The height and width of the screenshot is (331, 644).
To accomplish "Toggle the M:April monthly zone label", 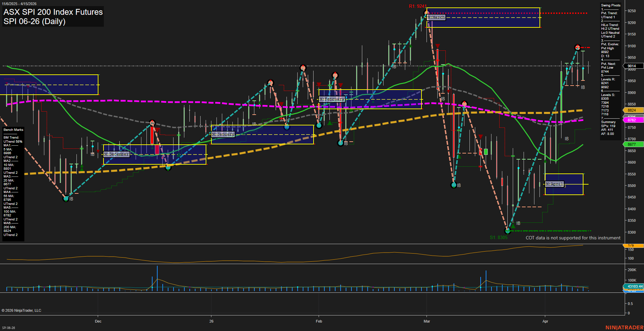I will [x=555, y=184].
